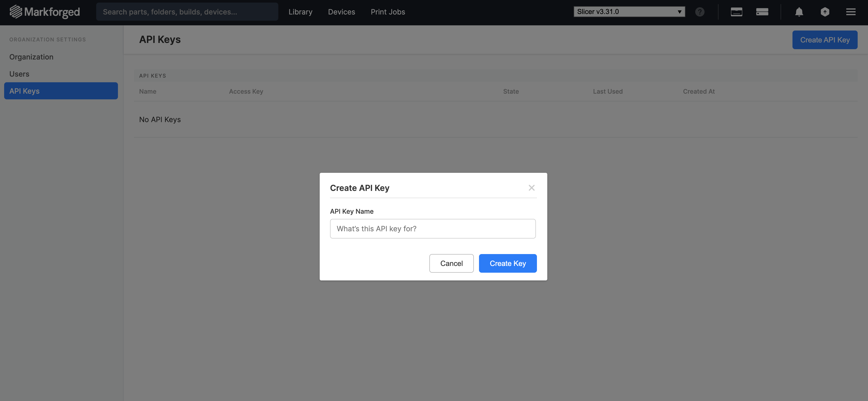Click the notifications bell icon
The width and height of the screenshot is (868, 401).
click(x=798, y=11)
